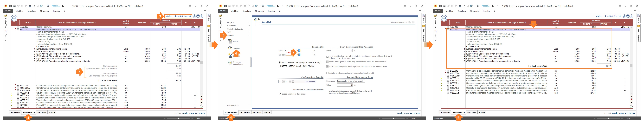
Task: Click the wrench tools icon in right window
Action: 631,16
